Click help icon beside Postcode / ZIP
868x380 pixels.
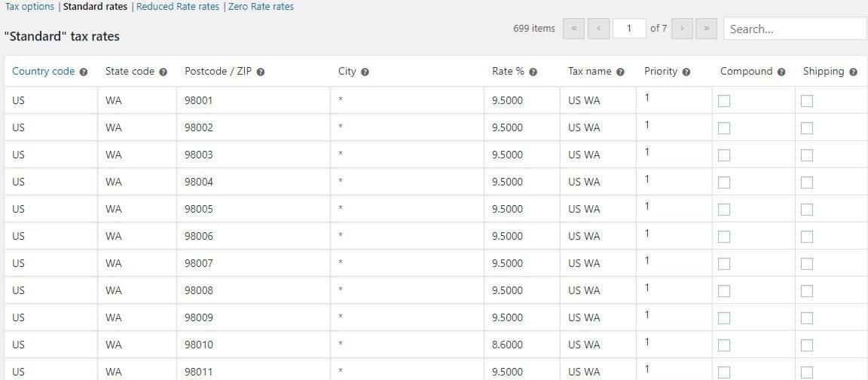point(261,72)
